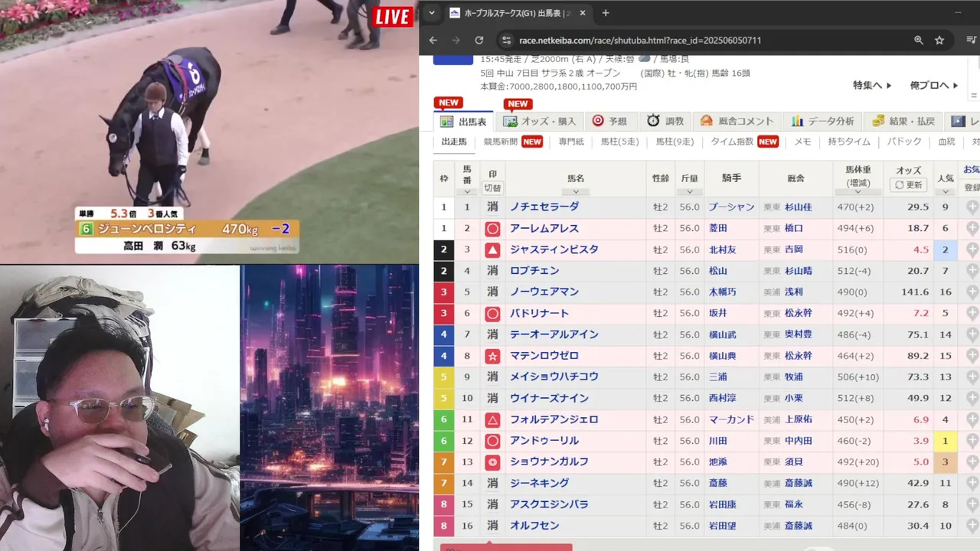
Task: Open horse page for ショウナンガルフ
Action: tap(549, 462)
